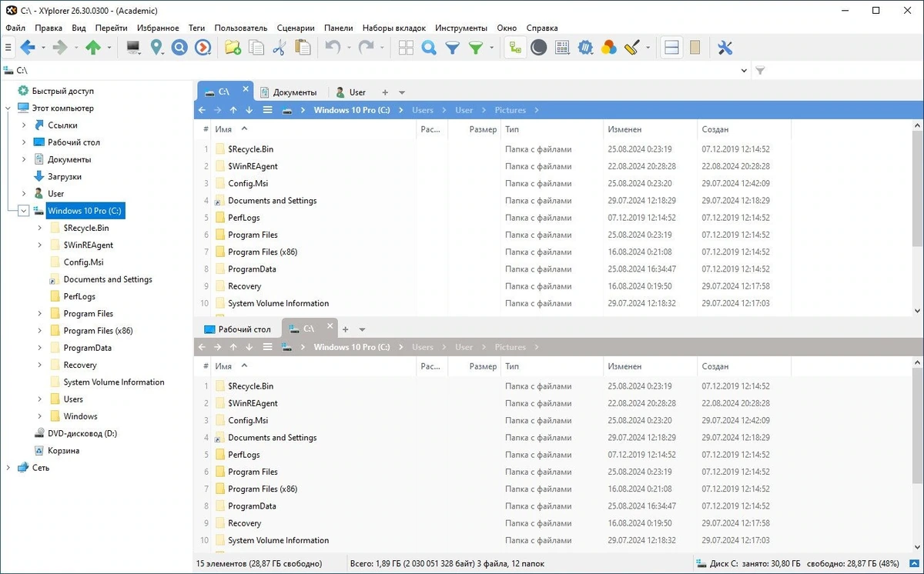Click the three colored circles icon
The width and height of the screenshot is (924, 574).
[x=608, y=48]
